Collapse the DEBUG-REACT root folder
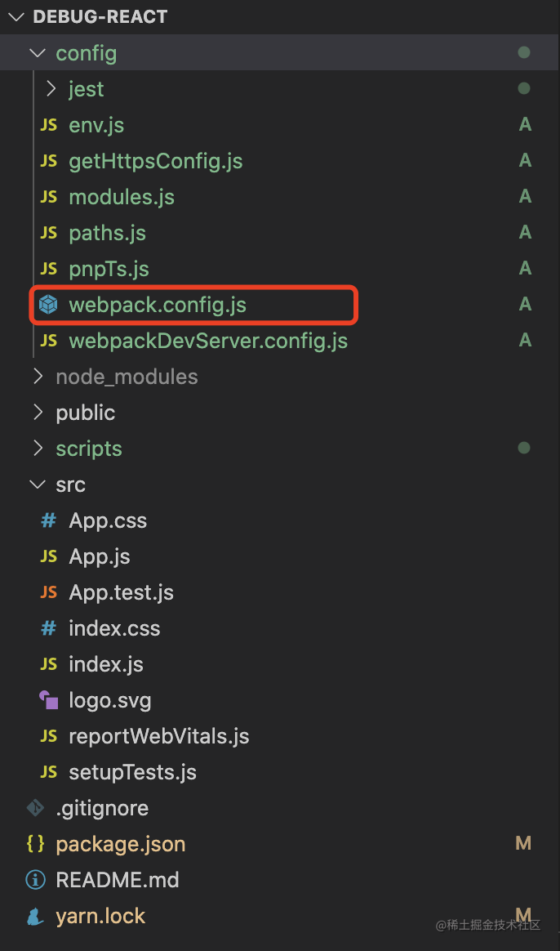The image size is (560, 951). click(16, 17)
